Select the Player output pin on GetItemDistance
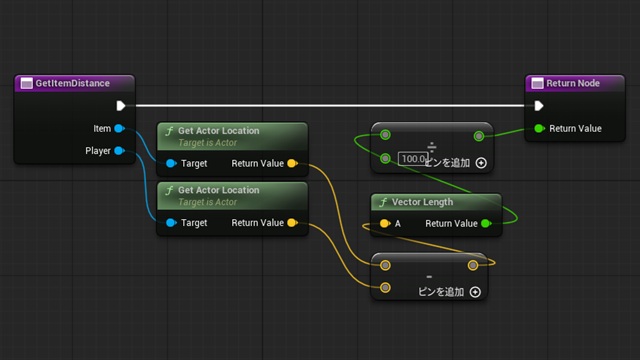The width and height of the screenshot is (640, 360). coord(120,151)
